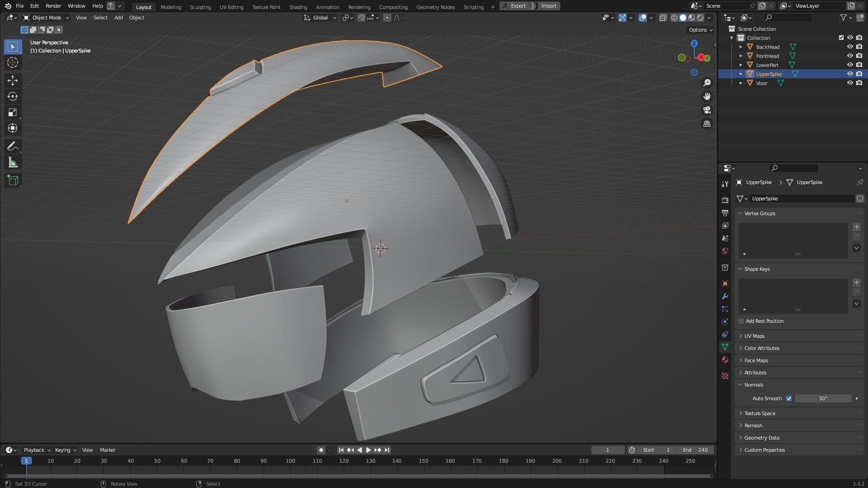The height and width of the screenshot is (488, 868).
Task: Click the pan hand viewport icon
Action: [x=707, y=96]
